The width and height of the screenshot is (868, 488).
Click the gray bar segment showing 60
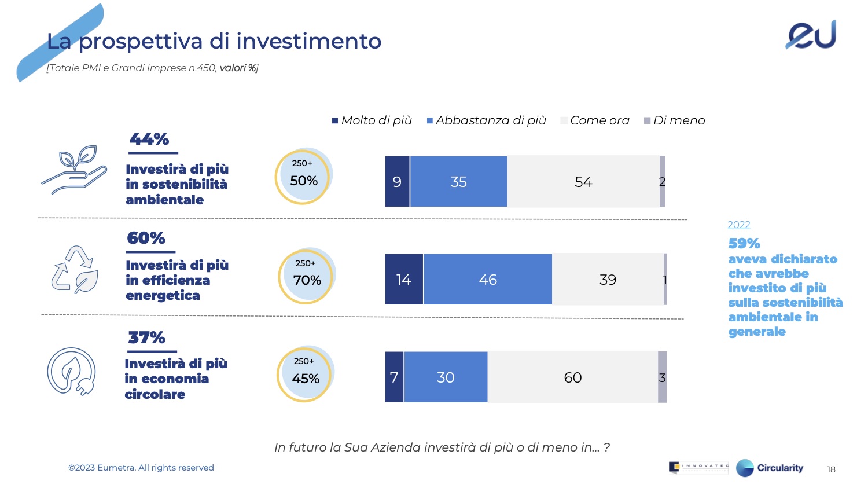tap(572, 377)
